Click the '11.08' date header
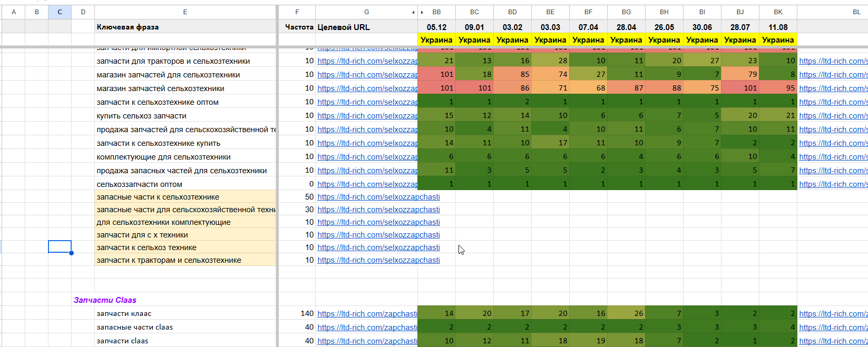Viewport: 868px width, 347px height. pyautogui.click(x=778, y=27)
